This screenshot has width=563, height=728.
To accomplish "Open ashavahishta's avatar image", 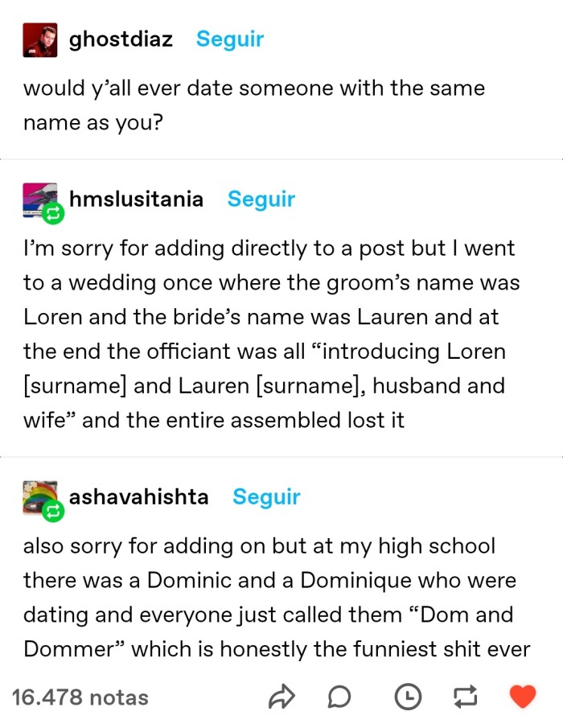I will [x=38, y=494].
